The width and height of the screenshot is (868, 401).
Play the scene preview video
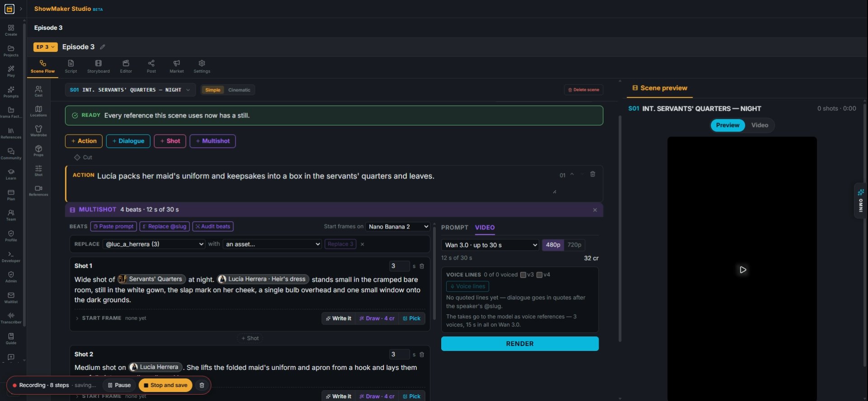tap(742, 270)
